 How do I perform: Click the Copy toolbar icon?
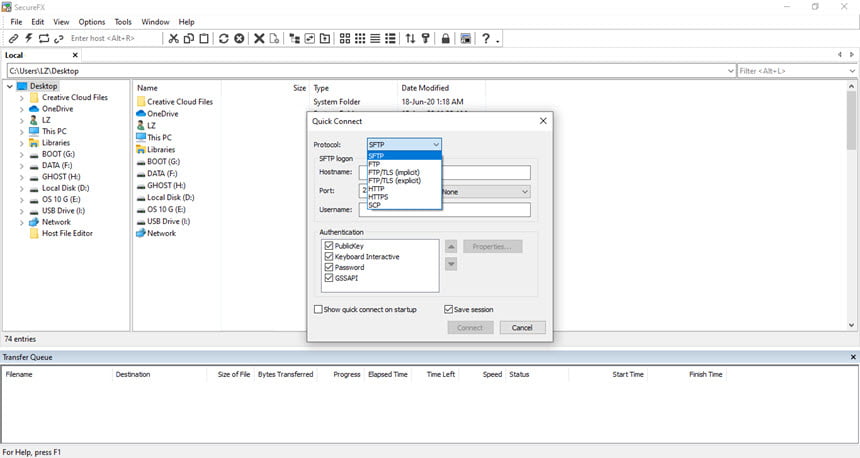(x=189, y=38)
